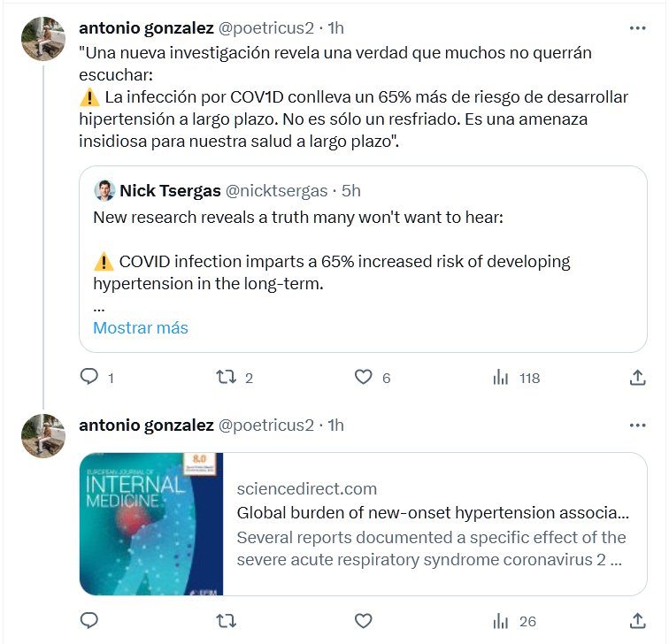Like the second tweet with sciencedirect card

363,621
